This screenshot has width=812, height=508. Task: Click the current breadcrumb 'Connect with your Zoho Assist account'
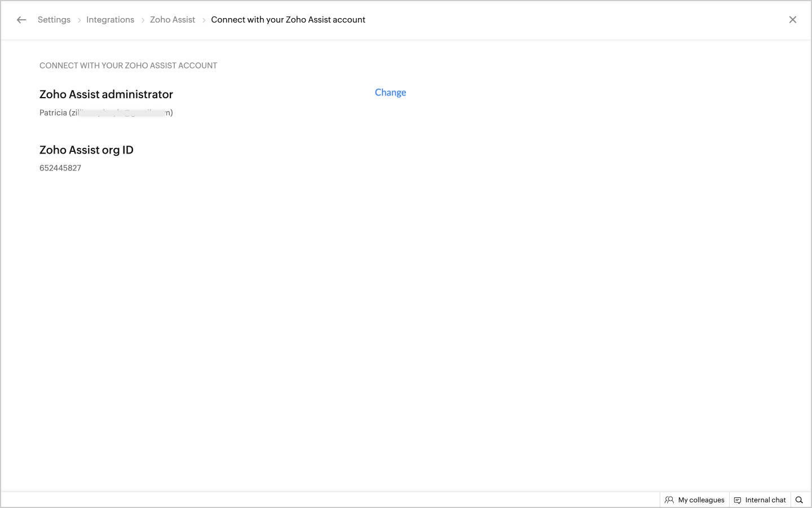[288, 20]
